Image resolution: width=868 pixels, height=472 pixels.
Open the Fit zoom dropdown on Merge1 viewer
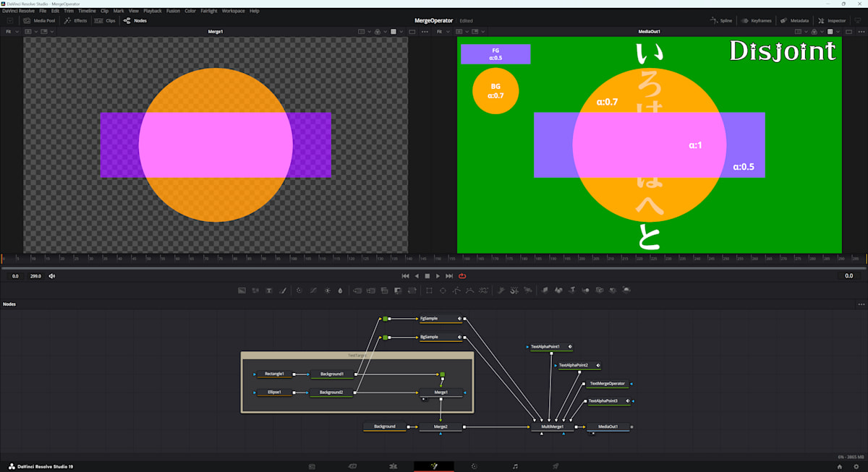click(x=12, y=32)
